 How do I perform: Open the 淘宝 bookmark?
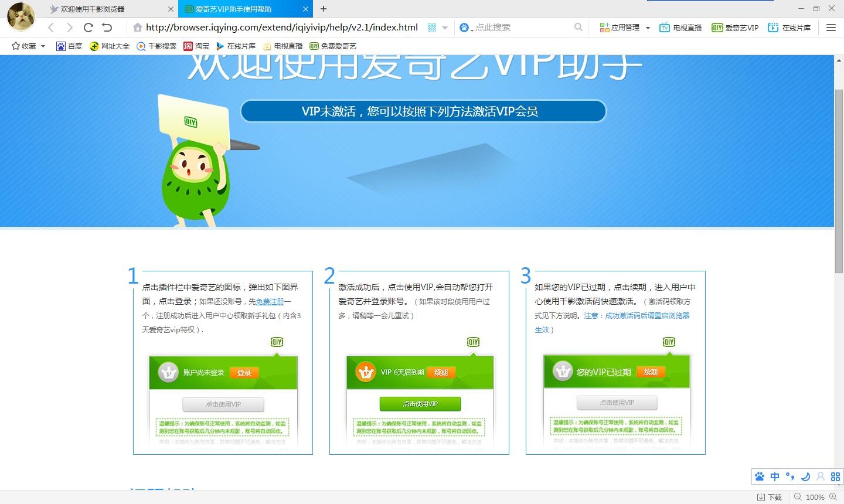[196, 46]
